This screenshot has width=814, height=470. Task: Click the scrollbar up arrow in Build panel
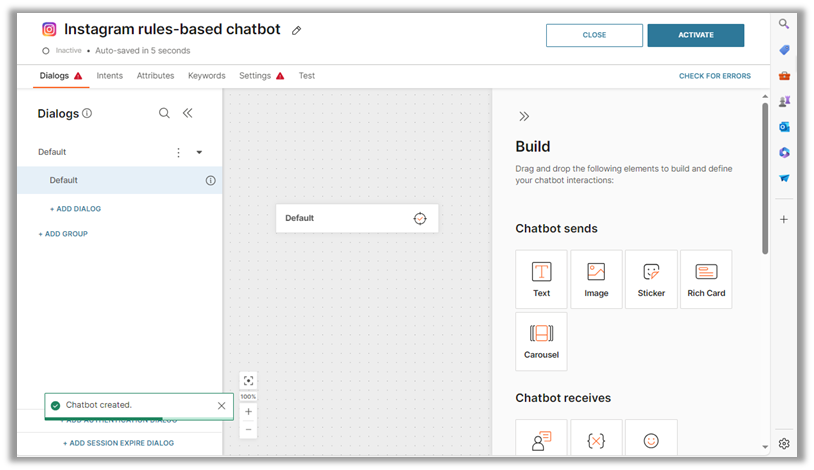(x=765, y=97)
